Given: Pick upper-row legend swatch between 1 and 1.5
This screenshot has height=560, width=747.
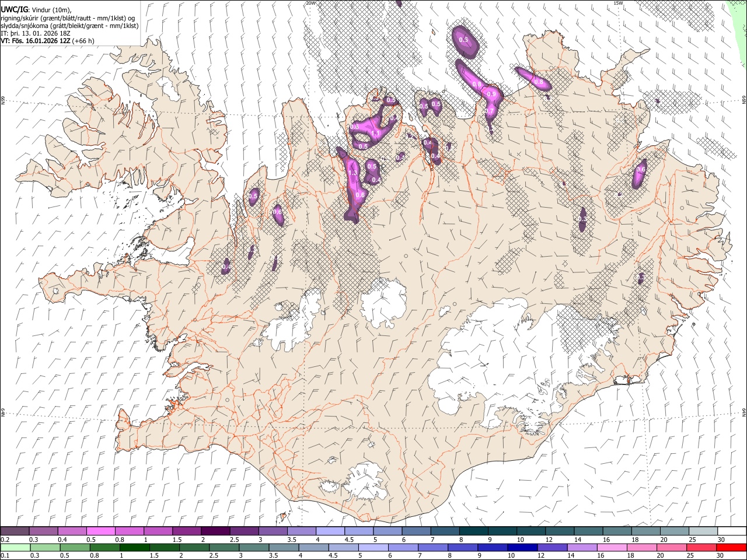Looking at the screenshot, I should pos(158,531).
